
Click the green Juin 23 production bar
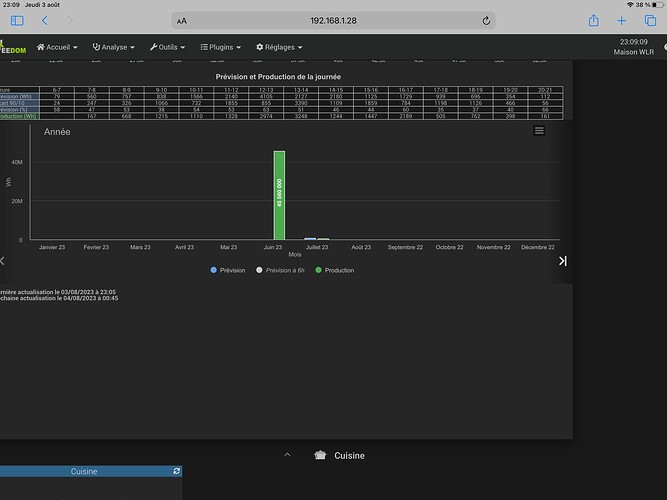coord(279,195)
